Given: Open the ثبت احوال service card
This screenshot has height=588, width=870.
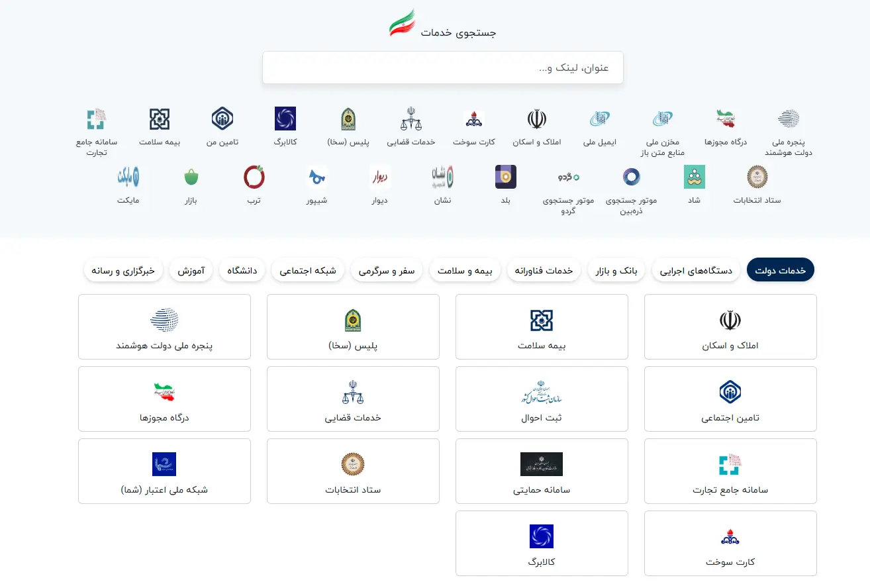Looking at the screenshot, I should (x=542, y=399).
